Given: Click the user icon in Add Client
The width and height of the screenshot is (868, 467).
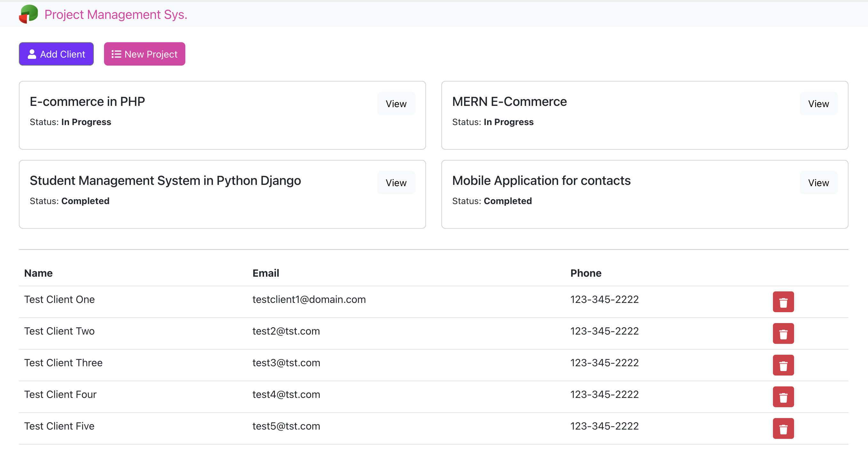Looking at the screenshot, I should point(32,54).
